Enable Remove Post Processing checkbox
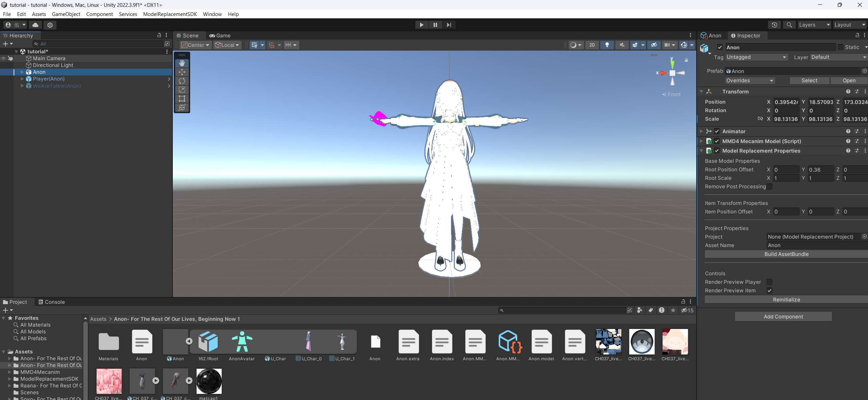The height and width of the screenshot is (400, 868). click(769, 187)
